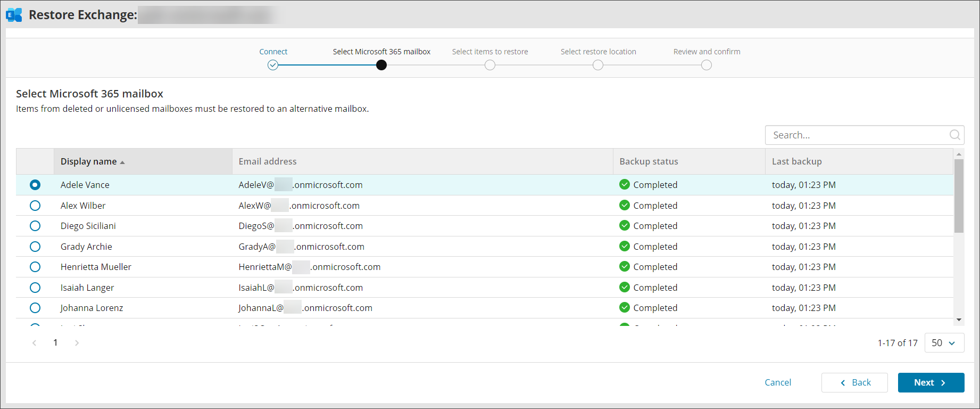Click the Exchange logo icon in title
980x409 pixels.
[x=14, y=15]
